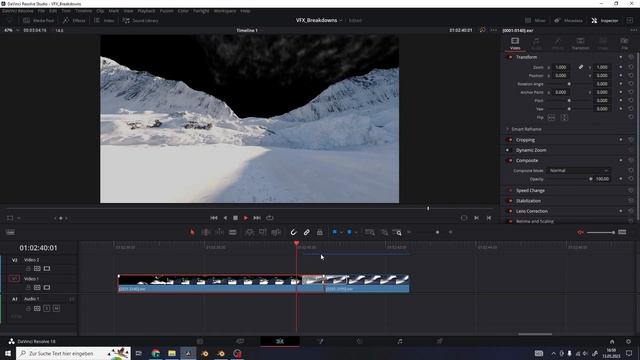Open the Mixer panel

(535, 20)
